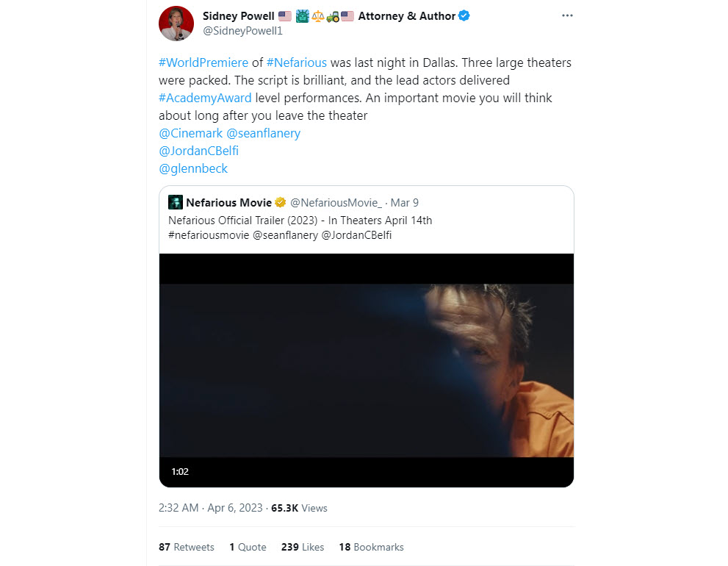Click the 1:02 video duration label
The width and height of the screenshot is (728, 566).
(x=180, y=471)
